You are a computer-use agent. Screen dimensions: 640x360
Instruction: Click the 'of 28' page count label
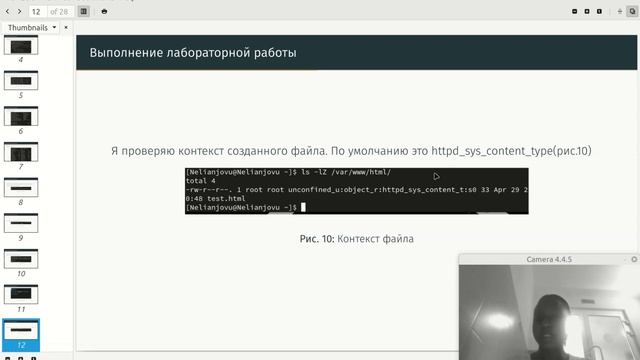[59, 12]
